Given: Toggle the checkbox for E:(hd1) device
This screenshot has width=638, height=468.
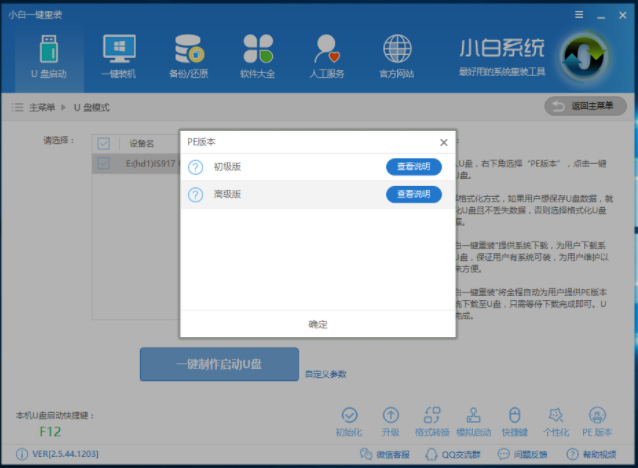Looking at the screenshot, I should [x=104, y=163].
